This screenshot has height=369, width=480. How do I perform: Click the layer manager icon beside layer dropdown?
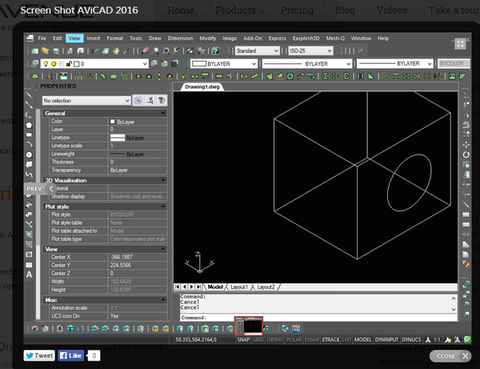tap(34, 64)
